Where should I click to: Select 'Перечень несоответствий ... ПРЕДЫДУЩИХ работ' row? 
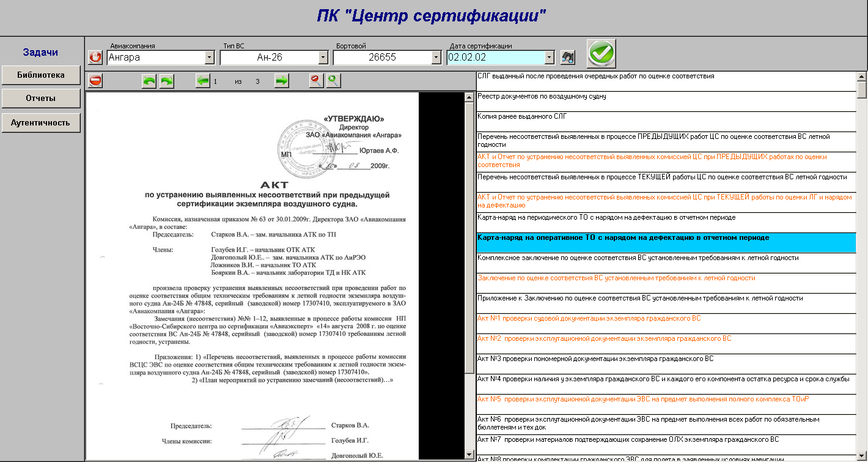click(x=666, y=142)
